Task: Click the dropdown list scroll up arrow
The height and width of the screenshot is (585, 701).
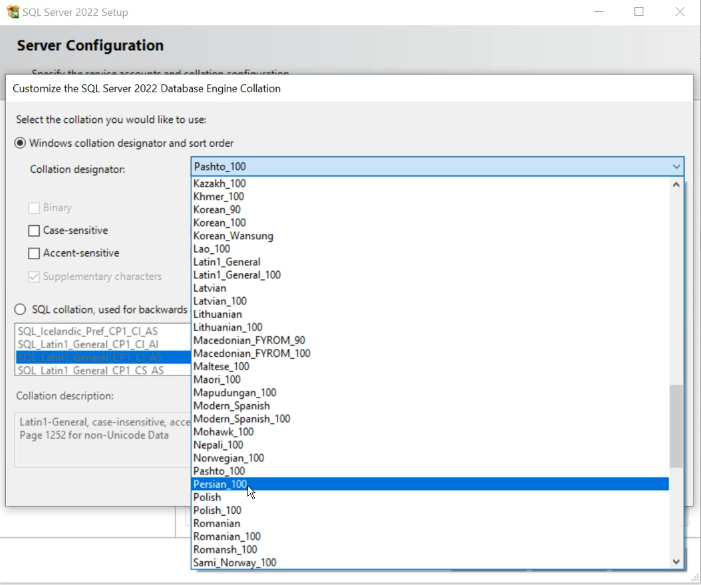Action: 676,184
